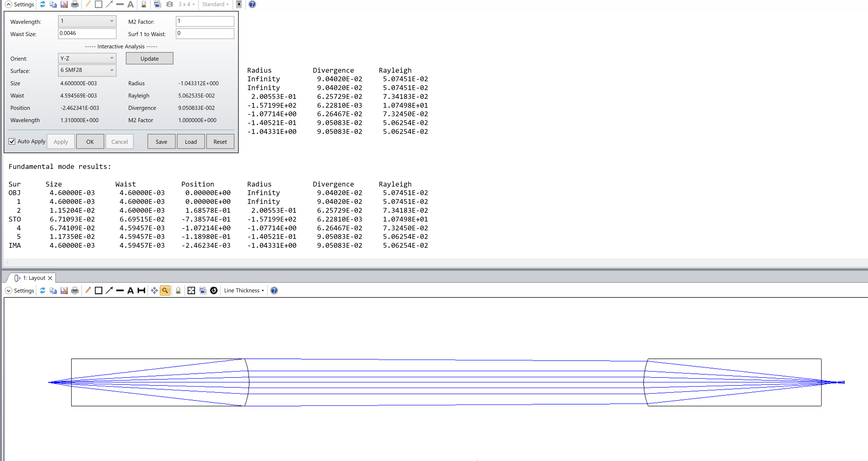This screenshot has height=461, width=868.
Task: Collapse the top Settings panel chevron
Action: point(9,4)
